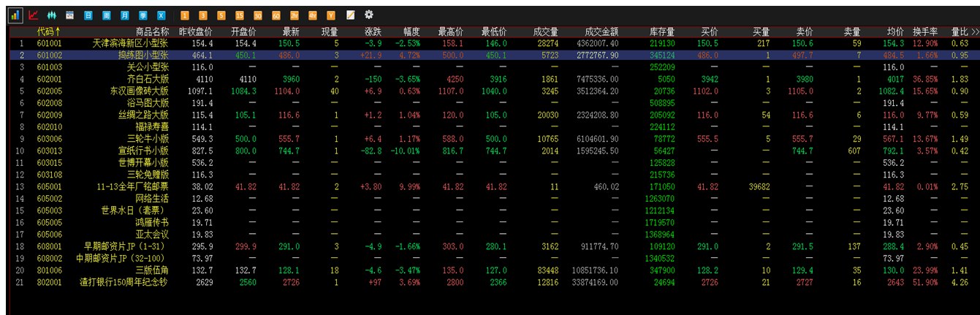This screenshot has height=315, width=980.
Task: Switch to candlestick K-line chart icon
Action: pyautogui.click(x=51, y=15)
